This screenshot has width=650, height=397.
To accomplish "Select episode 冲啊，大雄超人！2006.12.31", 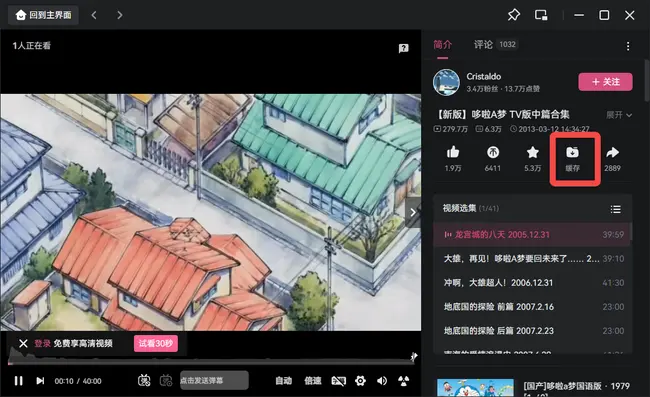I will (532, 283).
